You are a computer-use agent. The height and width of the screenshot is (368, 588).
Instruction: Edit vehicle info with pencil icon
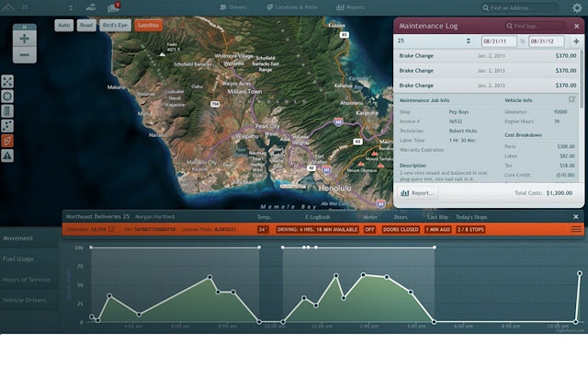coord(572,99)
